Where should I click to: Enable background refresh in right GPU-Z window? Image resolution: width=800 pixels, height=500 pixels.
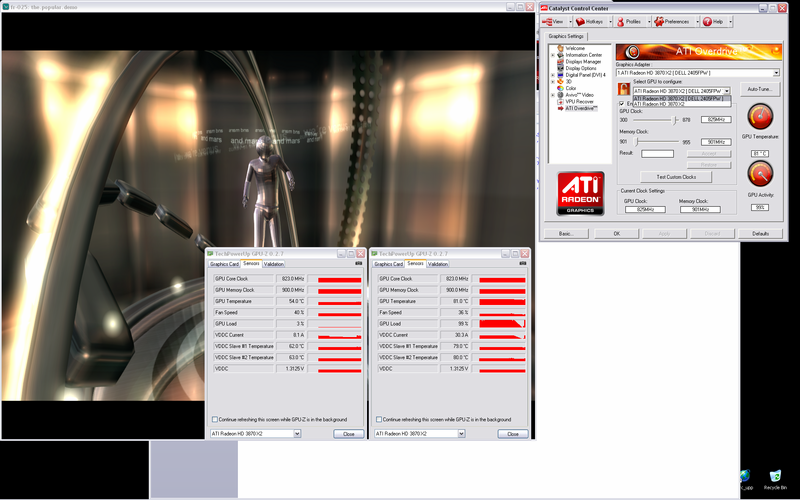pyautogui.click(x=379, y=419)
